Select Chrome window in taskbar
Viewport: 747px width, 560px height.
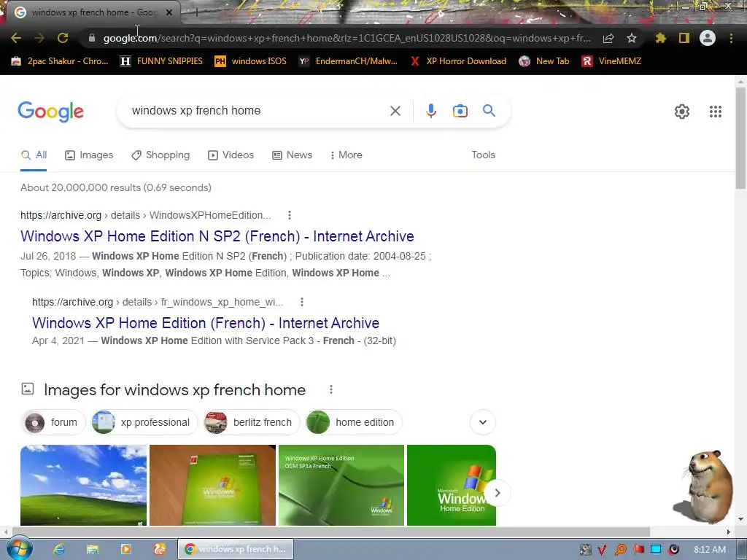coord(236,550)
